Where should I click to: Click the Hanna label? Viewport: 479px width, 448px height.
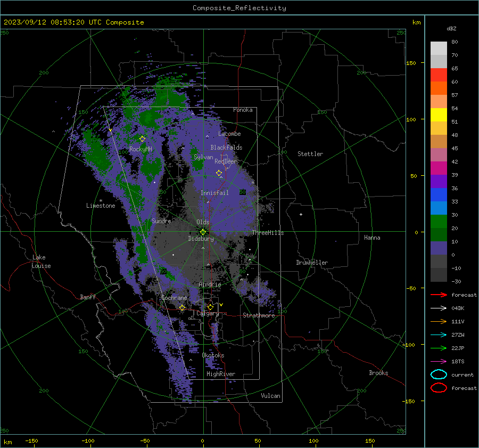(372, 238)
